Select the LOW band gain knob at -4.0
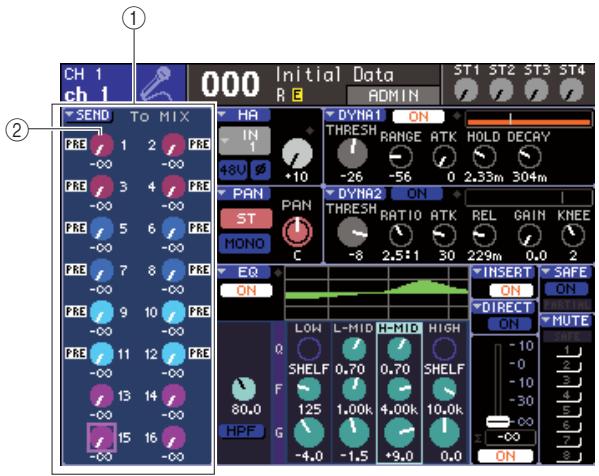599x476 pixels. pyautogui.click(x=309, y=432)
